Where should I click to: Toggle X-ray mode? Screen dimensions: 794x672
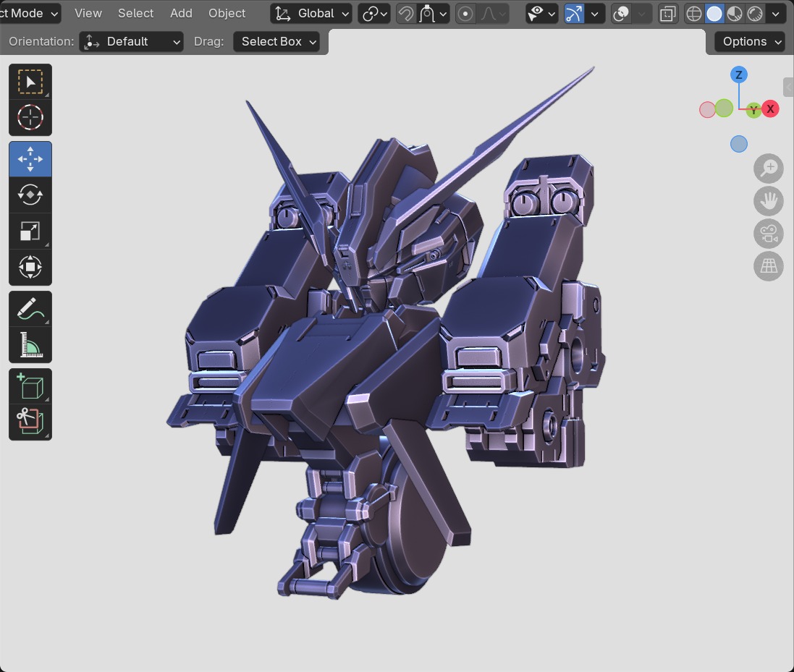tap(668, 14)
